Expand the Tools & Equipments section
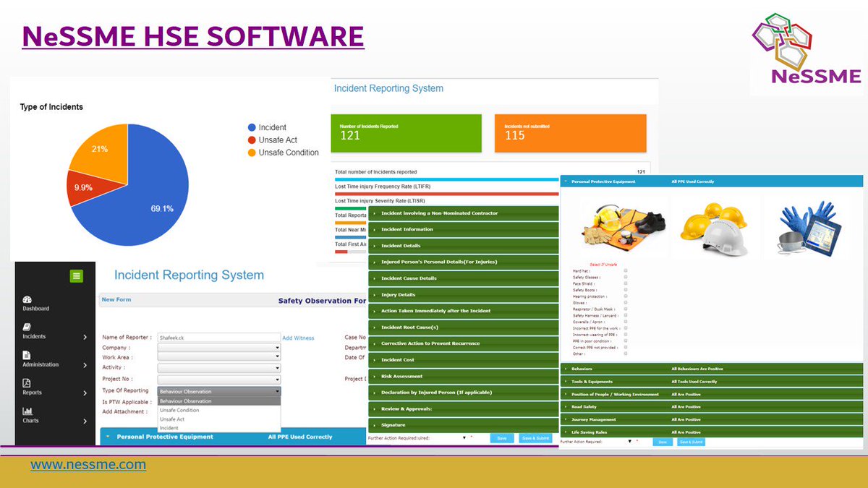 tap(712, 381)
